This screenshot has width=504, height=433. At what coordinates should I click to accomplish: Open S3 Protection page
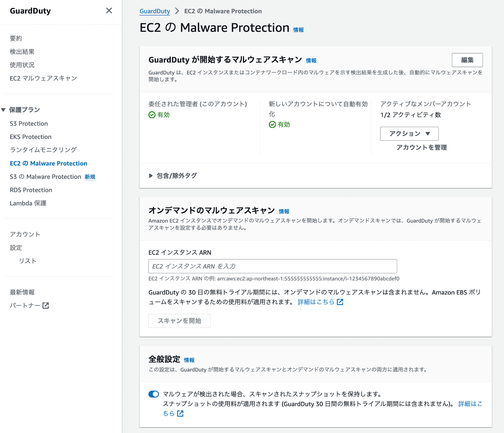pos(29,123)
